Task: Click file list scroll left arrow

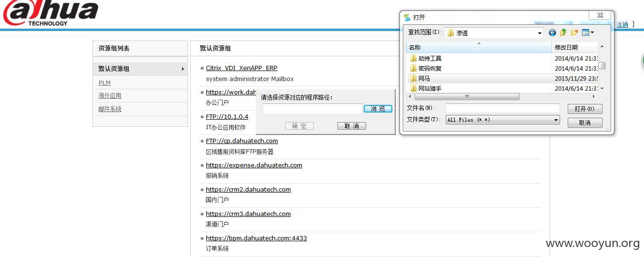Action: pyautogui.click(x=410, y=96)
